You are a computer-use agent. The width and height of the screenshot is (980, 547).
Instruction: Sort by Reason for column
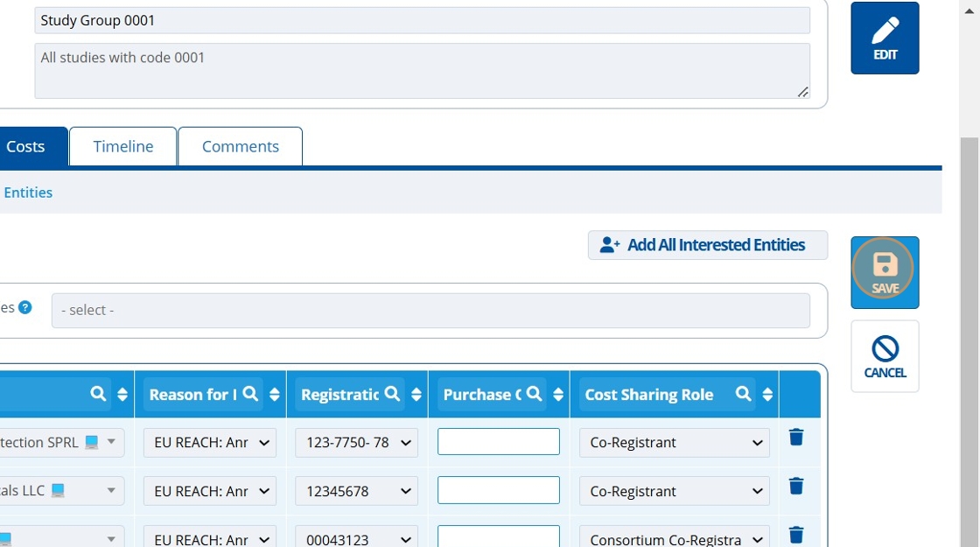(x=275, y=395)
